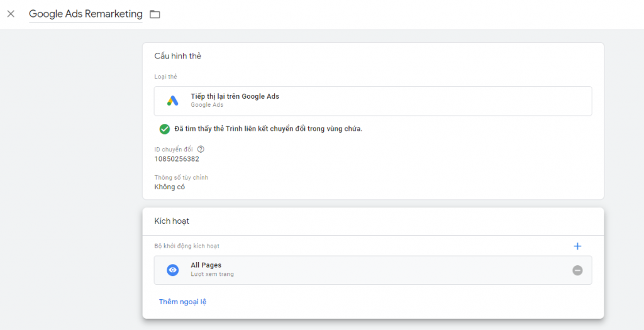This screenshot has height=330, width=644.
Task: Open the folder icon beside tag name
Action: click(x=155, y=14)
